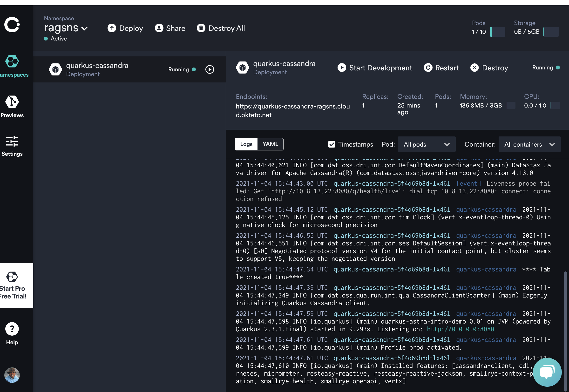
Task: Open the Settings sliders icon
Action: tap(12, 142)
